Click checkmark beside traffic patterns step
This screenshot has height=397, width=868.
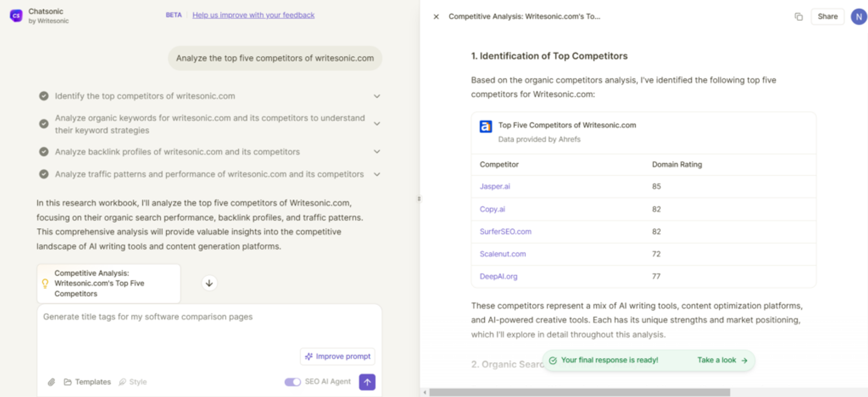44,174
